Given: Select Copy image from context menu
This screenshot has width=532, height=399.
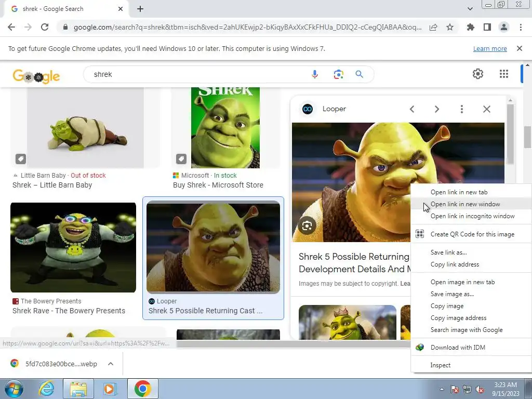Looking at the screenshot, I should 471,305.
